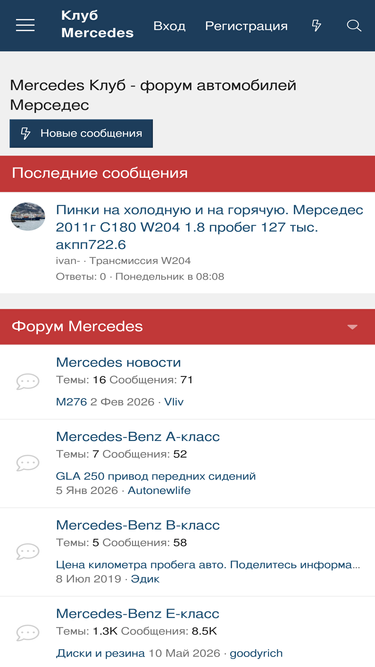This screenshot has width=375, height=667.
Task: Go to Mercedes-Benz B-класс forum
Action: (x=138, y=525)
